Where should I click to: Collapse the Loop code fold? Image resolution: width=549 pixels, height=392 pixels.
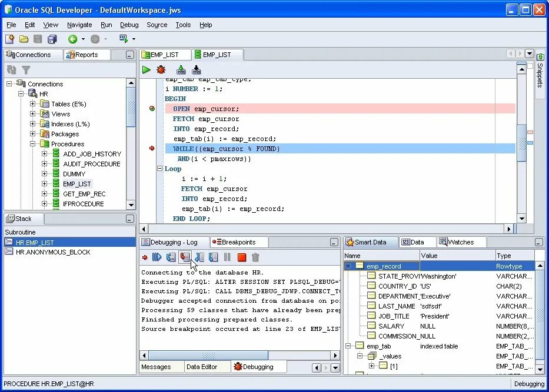click(x=159, y=169)
